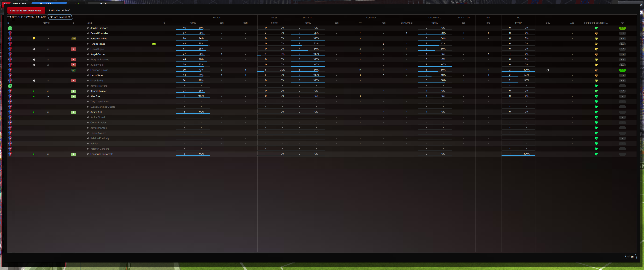Sort by TEMPO column header
The image size is (644, 270).
click(x=46, y=23)
